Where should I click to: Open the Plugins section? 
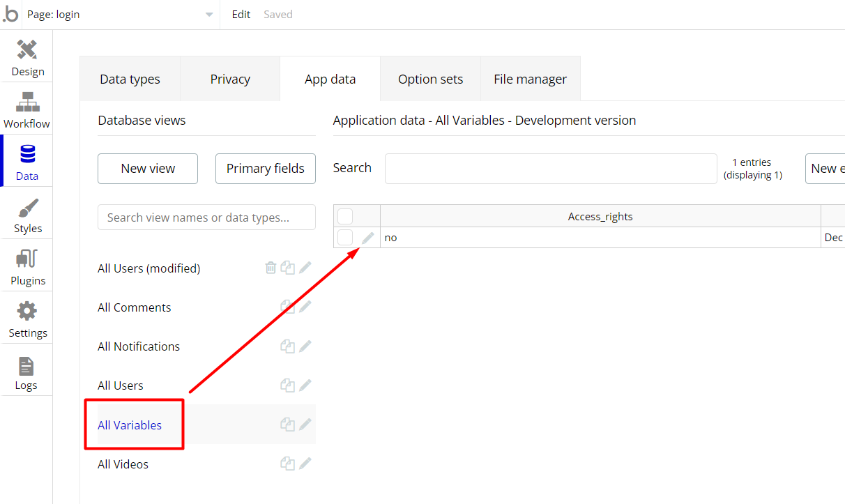[x=27, y=266]
